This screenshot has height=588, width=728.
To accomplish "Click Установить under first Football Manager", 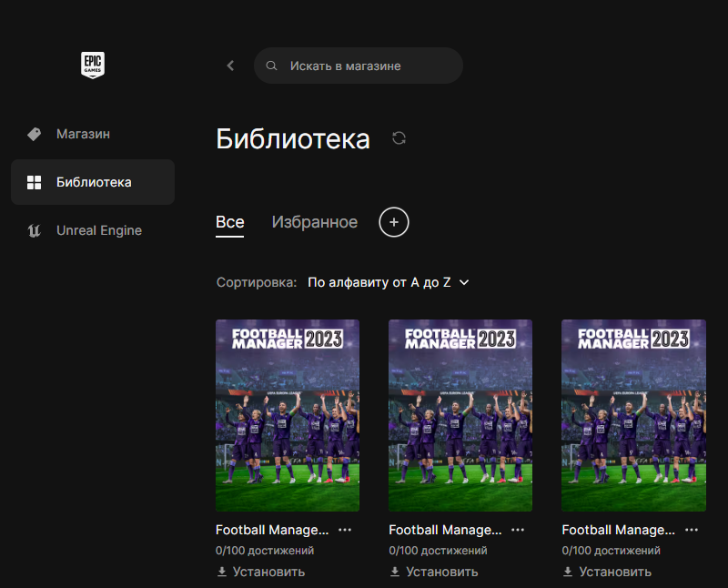I will click(261, 572).
